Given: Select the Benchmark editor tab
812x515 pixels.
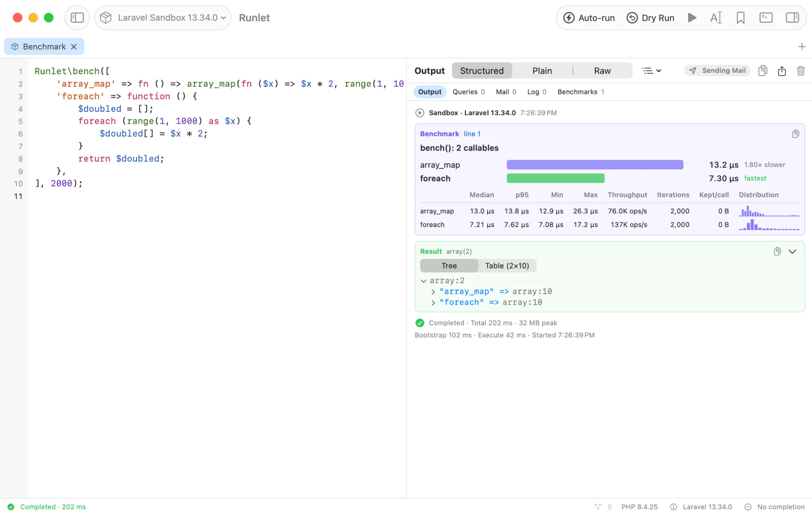Looking at the screenshot, I should pos(44,47).
